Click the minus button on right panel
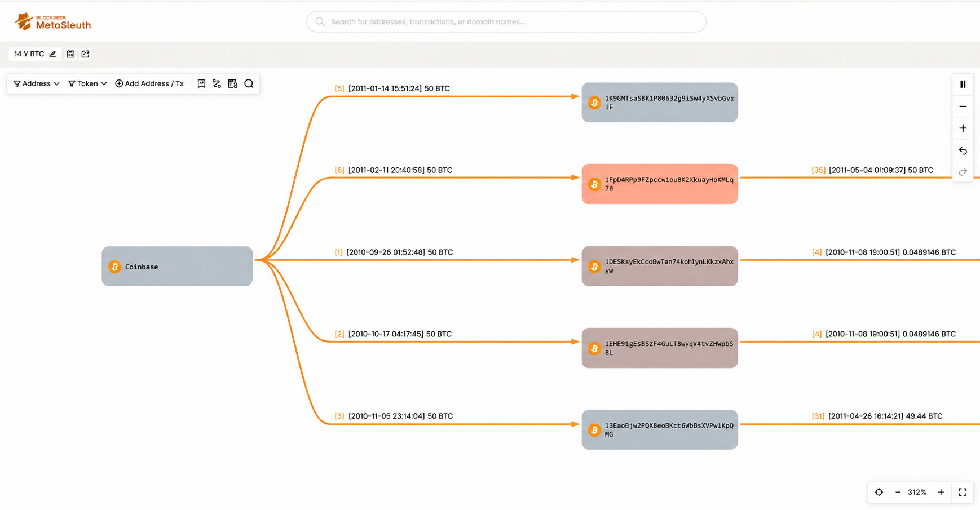This screenshot has width=980, height=510. pos(963,107)
